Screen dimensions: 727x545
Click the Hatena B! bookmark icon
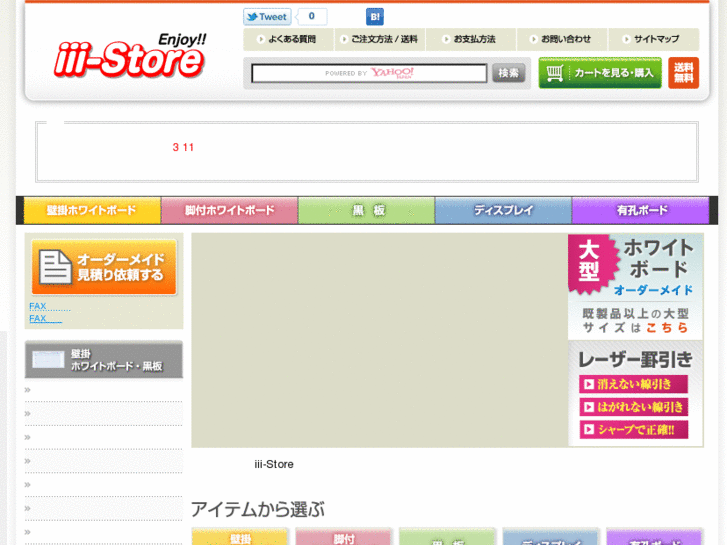pyautogui.click(x=375, y=17)
